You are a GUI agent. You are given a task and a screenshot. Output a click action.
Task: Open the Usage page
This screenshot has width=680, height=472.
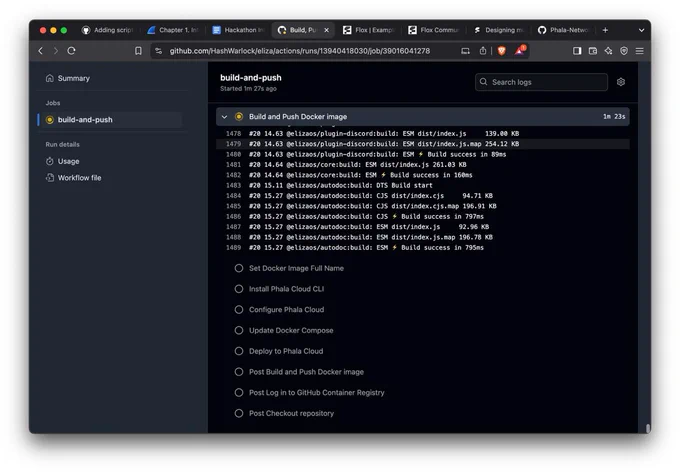pyautogui.click(x=68, y=161)
